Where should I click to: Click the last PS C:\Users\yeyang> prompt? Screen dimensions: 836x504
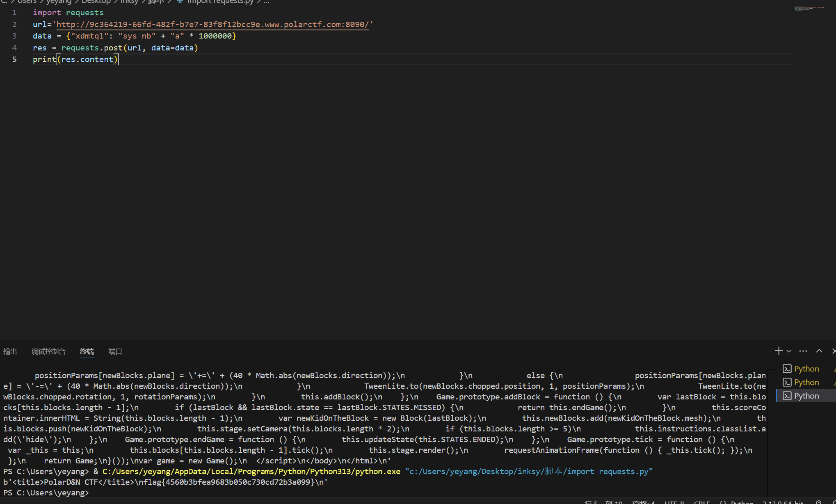46,493
